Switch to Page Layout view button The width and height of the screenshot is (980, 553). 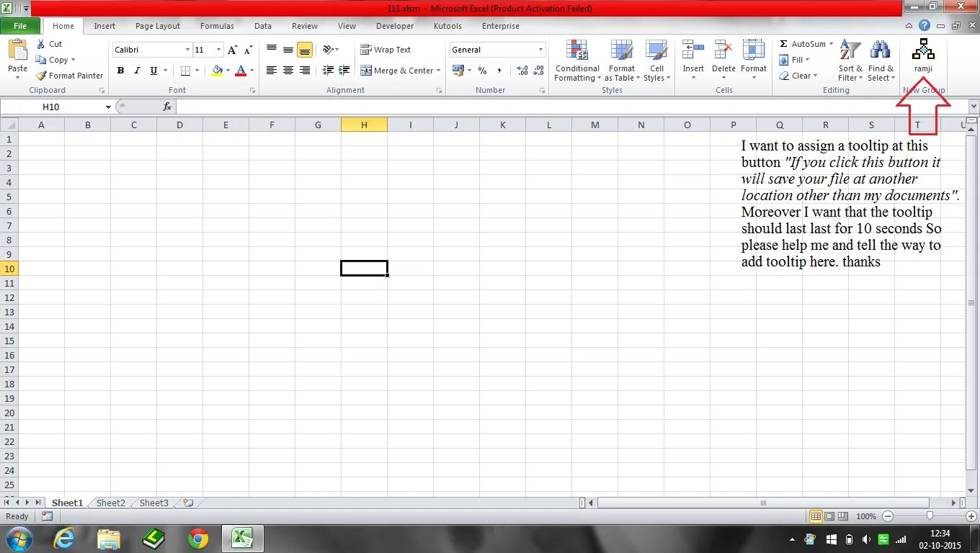(829, 516)
